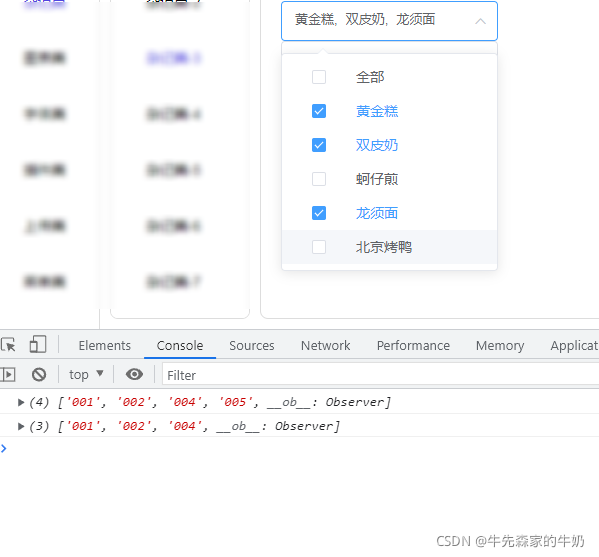Activate the inspect element picker icon
Viewport: 599px width, 557px height.
point(8,345)
